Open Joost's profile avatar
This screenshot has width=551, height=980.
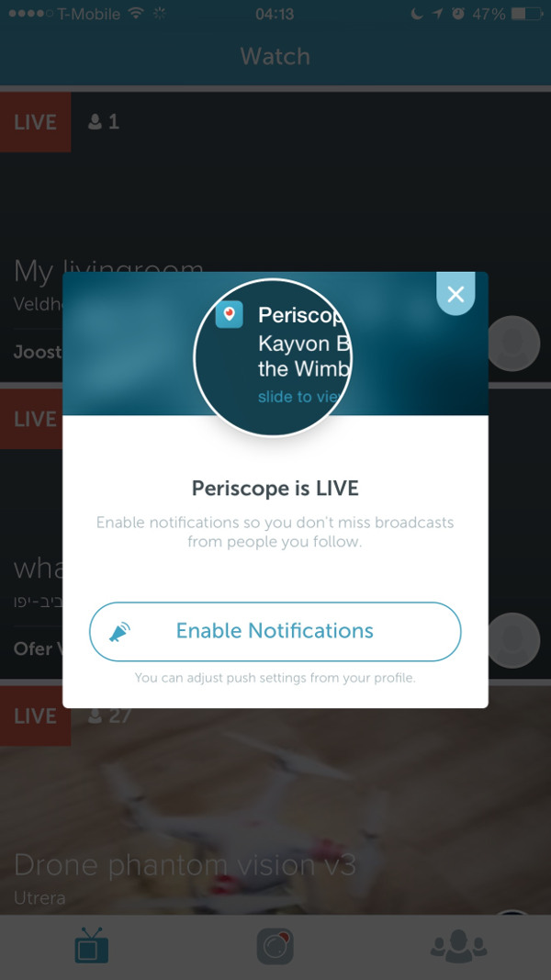(x=513, y=344)
